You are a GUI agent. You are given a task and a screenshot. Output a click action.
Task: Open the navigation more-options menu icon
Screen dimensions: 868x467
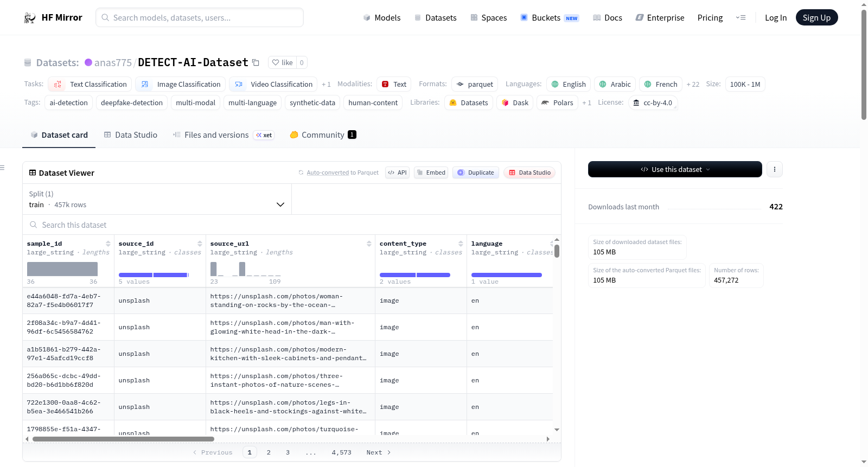click(741, 18)
